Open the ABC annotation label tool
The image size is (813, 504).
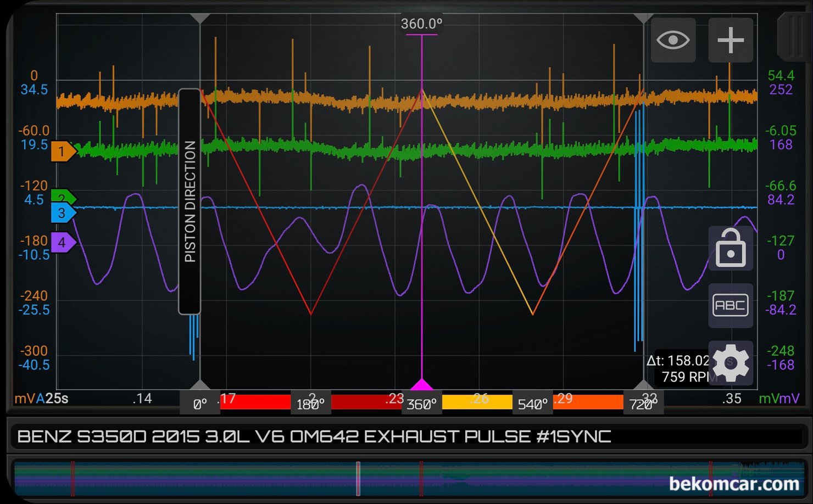pyautogui.click(x=731, y=305)
